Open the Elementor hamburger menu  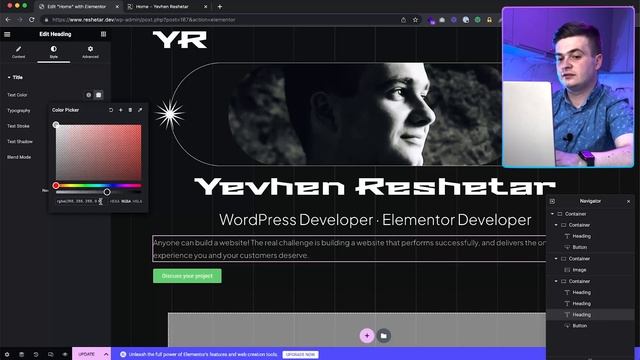click(7, 34)
